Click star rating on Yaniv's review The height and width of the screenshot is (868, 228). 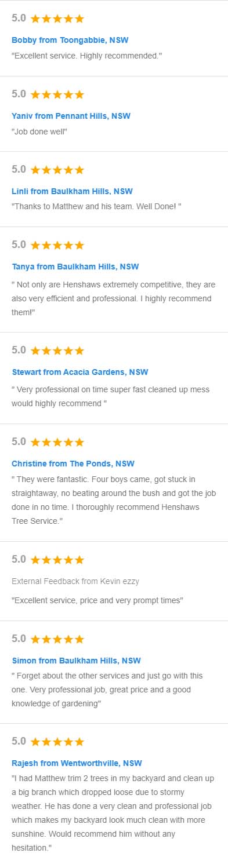click(57, 94)
